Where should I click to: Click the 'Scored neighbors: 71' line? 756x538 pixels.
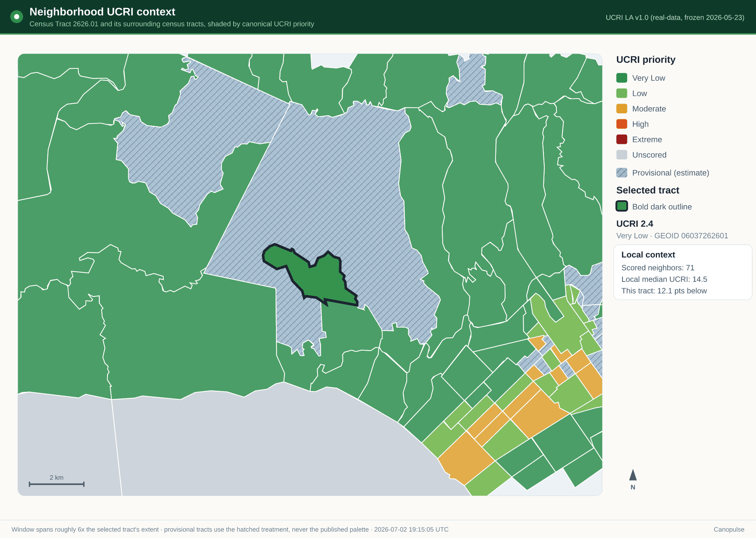[x=658, y=268]
